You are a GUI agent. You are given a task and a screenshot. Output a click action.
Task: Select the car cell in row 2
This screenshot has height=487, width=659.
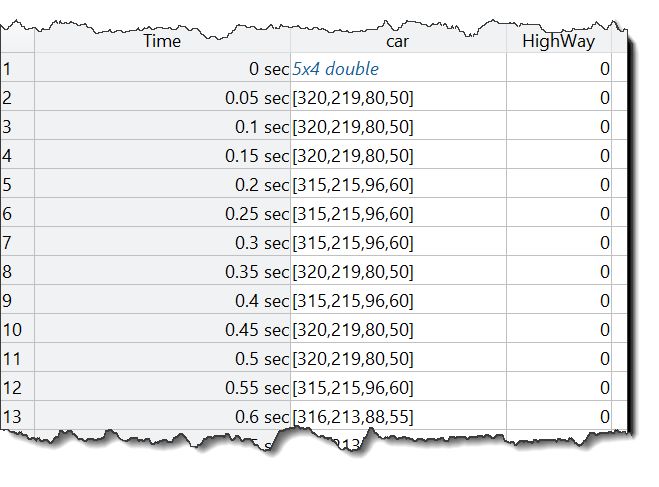click(x=398, y=98)
